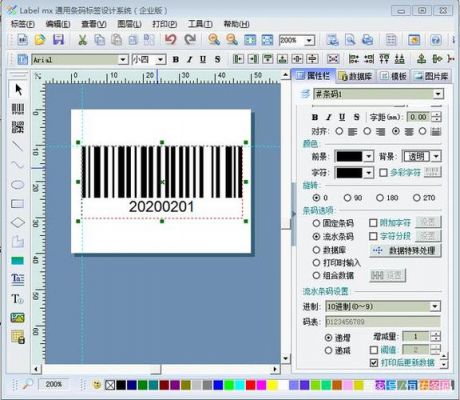The image size is (460, 400).
Task: Select the 0 degree rotation option
Action: tap(316, 198)
